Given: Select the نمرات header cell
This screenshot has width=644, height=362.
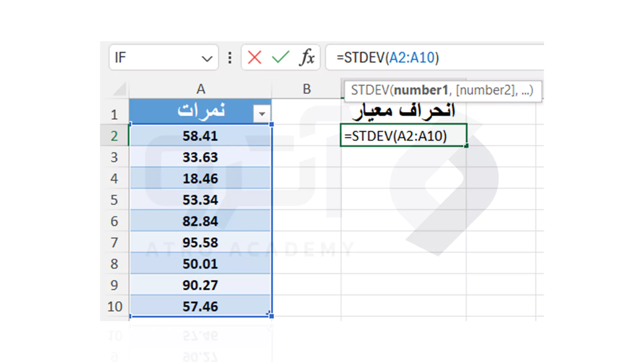Looking at the screenshot, I should pos(201,111).
